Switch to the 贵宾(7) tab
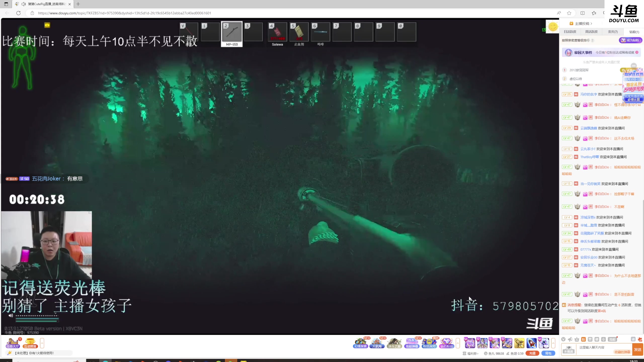Viewport: 644px width, 362px height. pos(613,32)
